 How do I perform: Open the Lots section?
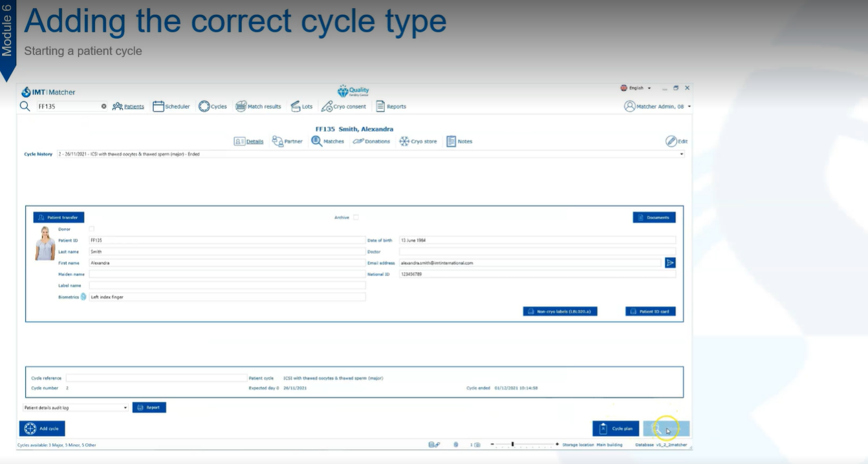296,107
